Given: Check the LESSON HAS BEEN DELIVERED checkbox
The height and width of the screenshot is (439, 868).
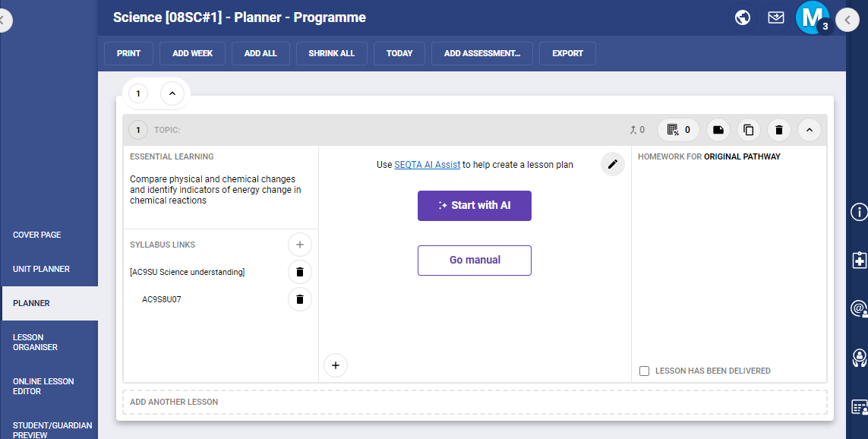Looking at the screenshot, I should point(644,371).
